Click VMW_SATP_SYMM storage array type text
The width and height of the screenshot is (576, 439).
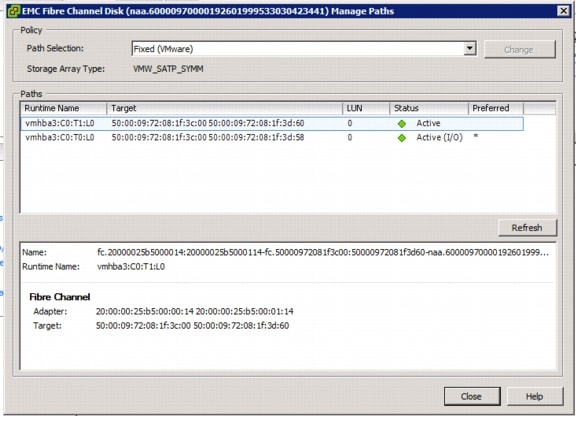click(x=168, y=69)
